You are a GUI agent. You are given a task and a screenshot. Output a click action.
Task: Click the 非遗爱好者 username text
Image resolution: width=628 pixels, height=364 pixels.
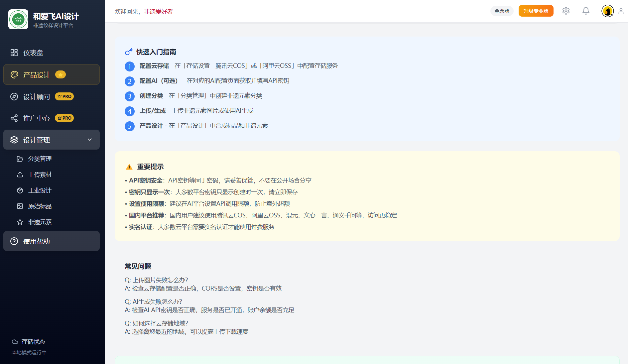coord(158,12)
